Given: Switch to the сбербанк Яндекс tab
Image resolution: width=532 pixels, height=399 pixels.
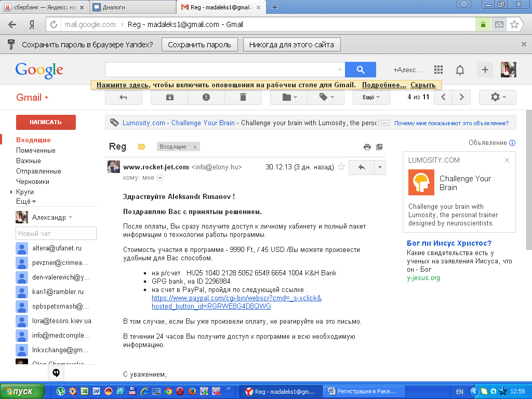Looking at the screenshot, I should tap(45, 7).
